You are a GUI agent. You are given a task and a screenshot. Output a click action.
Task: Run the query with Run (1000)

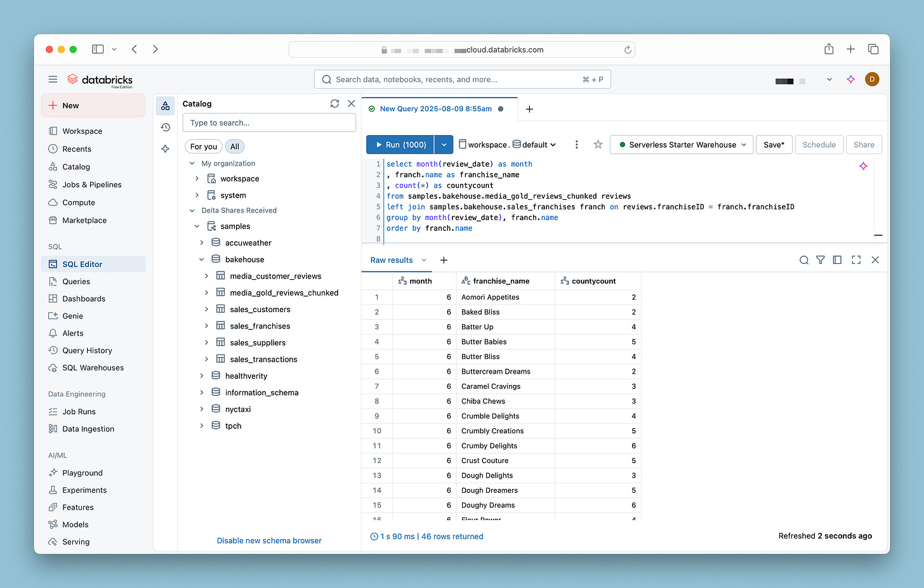(400, 145)
